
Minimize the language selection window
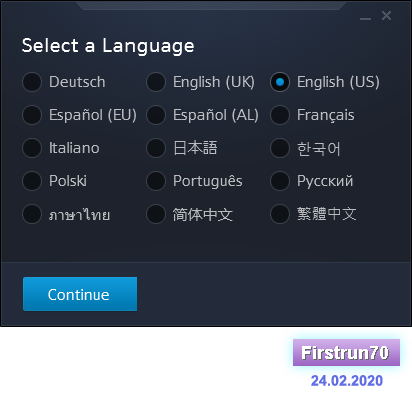[x=365, y=17]
